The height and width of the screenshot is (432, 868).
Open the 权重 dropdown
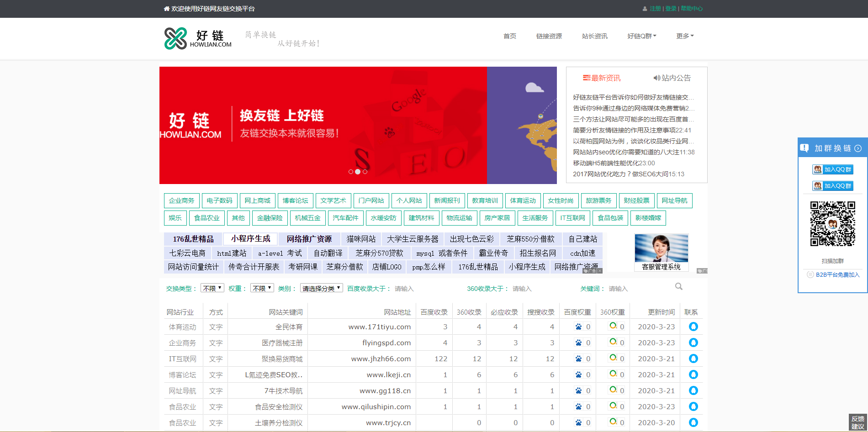(262, 288)
